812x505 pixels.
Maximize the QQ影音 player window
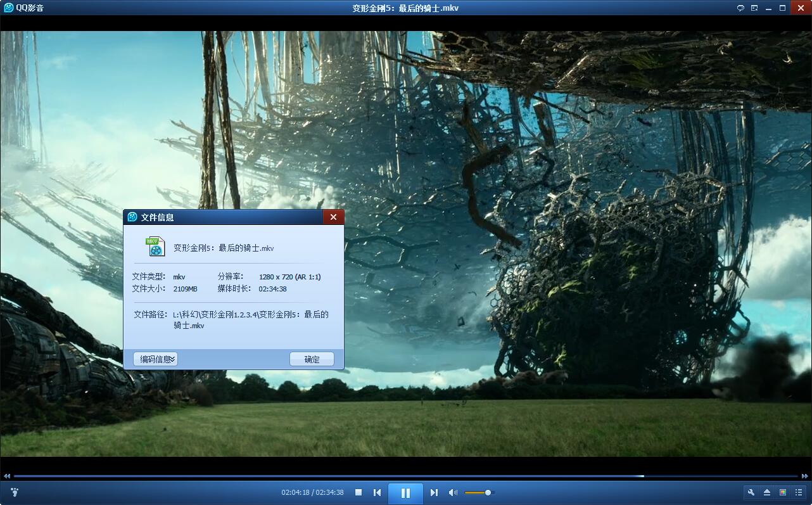click(x=783, y=8)
